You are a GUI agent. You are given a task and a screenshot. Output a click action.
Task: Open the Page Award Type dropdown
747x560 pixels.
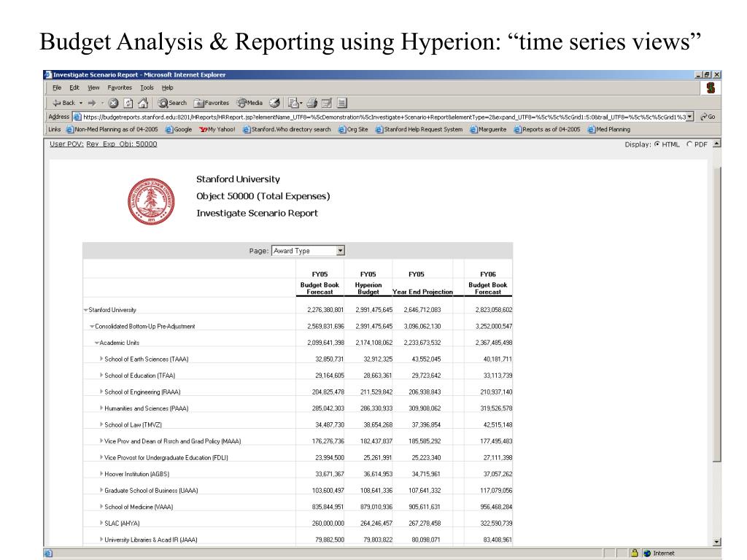click(x=308, y=251)
